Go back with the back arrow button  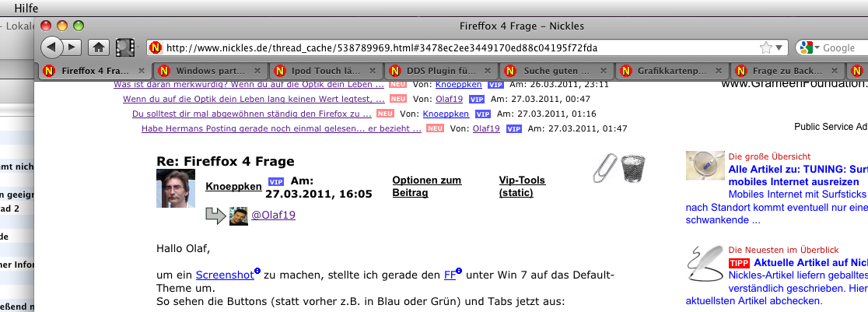(51, 47)
